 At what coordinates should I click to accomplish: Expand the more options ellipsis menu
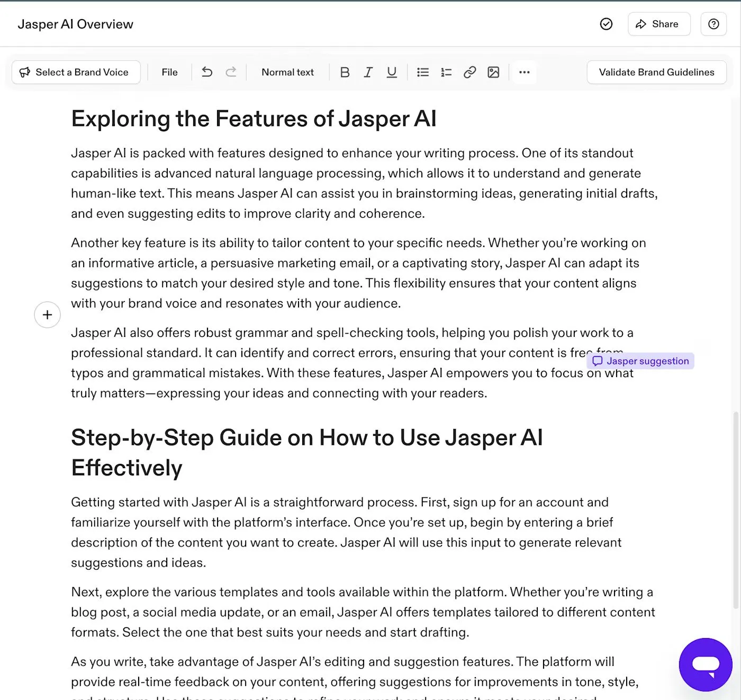tap(525, 72)
